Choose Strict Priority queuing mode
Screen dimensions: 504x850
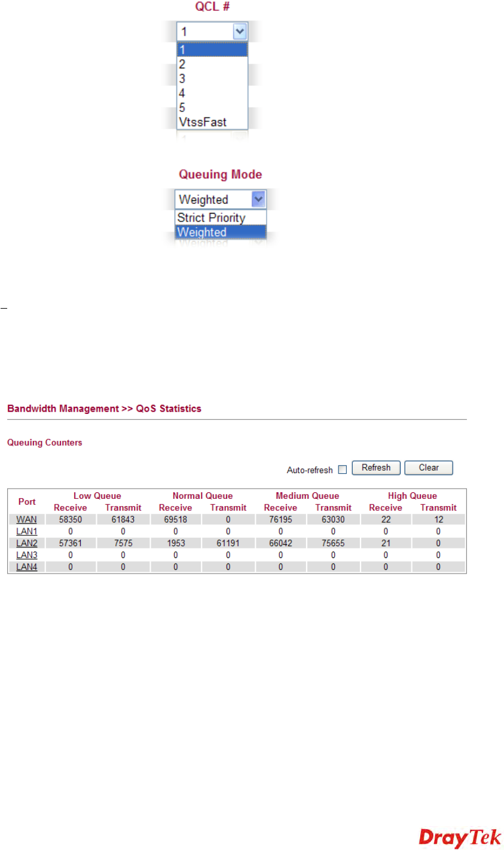pyautogui.click(x=221, y=218)
